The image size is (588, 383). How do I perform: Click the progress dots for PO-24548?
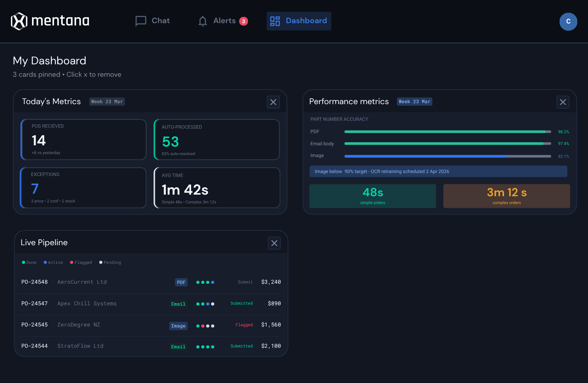(205, 282)
